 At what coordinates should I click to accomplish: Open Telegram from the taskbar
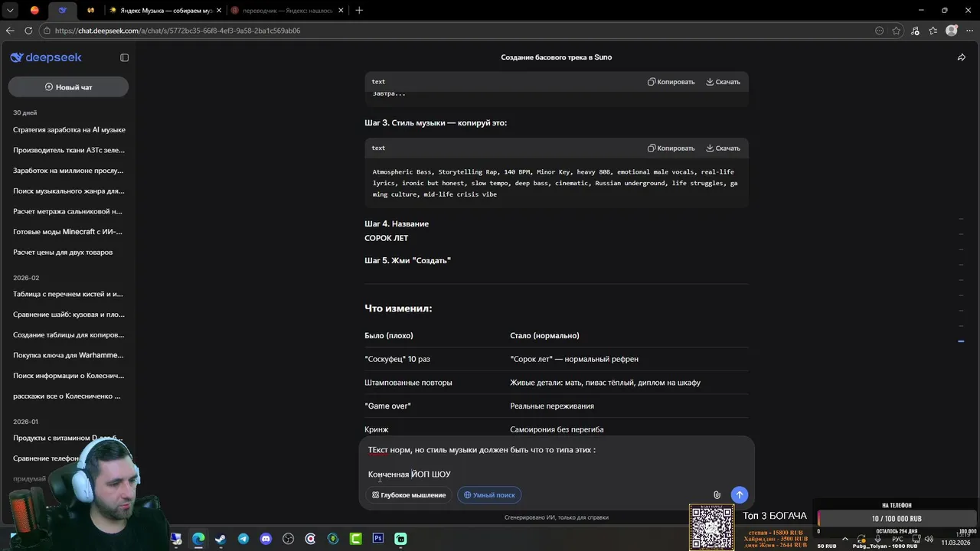243,539
